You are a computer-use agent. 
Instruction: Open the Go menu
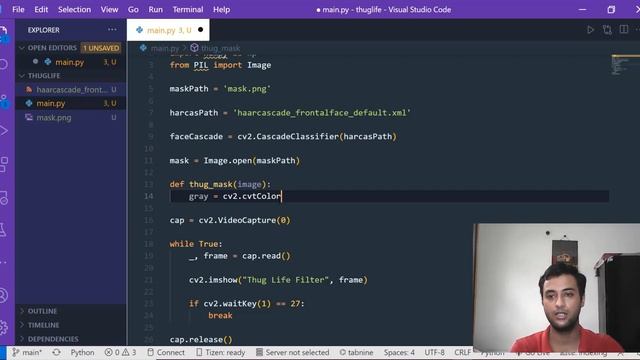pos(133,9)
